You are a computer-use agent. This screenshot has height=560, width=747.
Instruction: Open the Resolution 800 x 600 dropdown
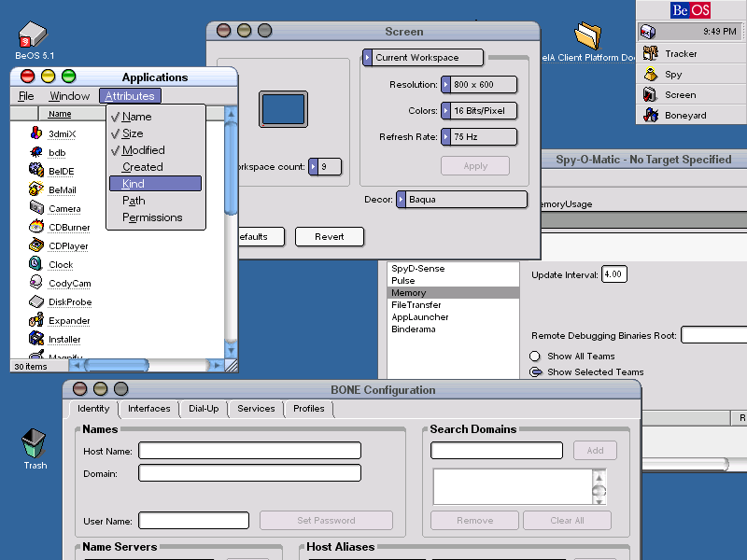[479, 84]
